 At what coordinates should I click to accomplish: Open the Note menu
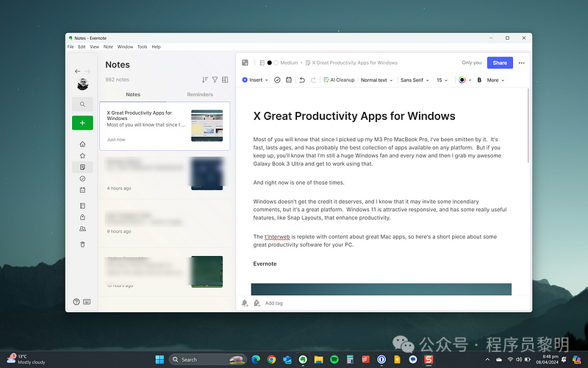pos(108,47)
